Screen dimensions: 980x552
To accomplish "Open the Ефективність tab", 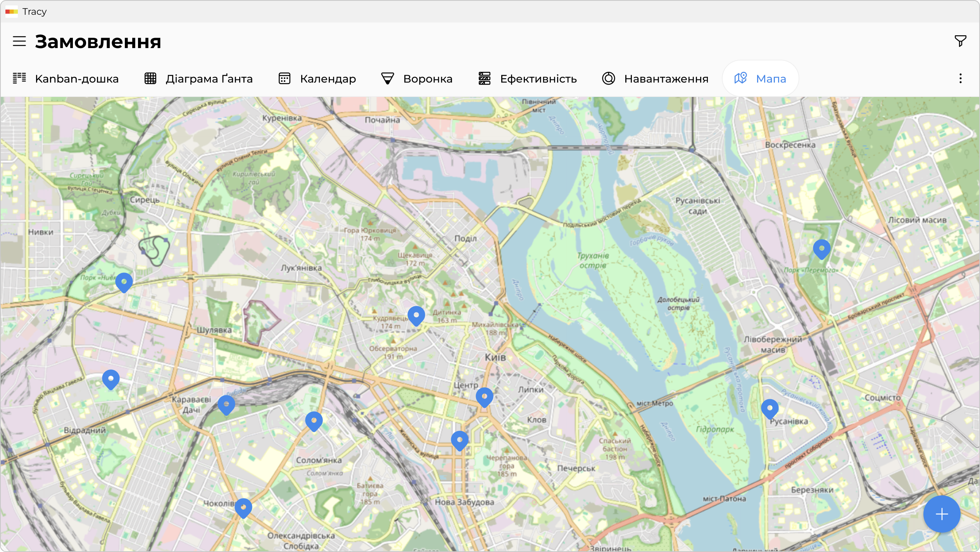I will 527,79.
